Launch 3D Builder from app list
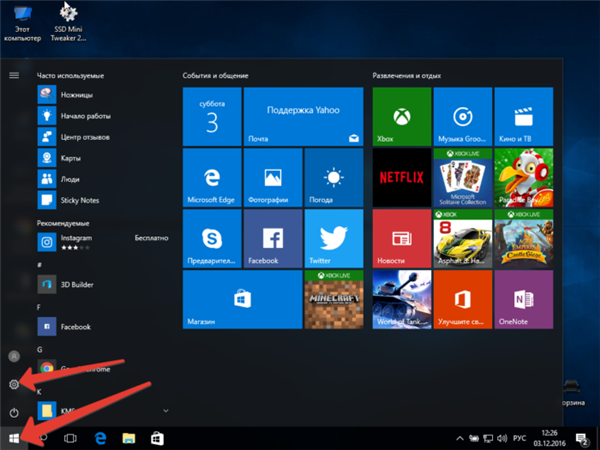600x450 pixels. pos(103,285)
